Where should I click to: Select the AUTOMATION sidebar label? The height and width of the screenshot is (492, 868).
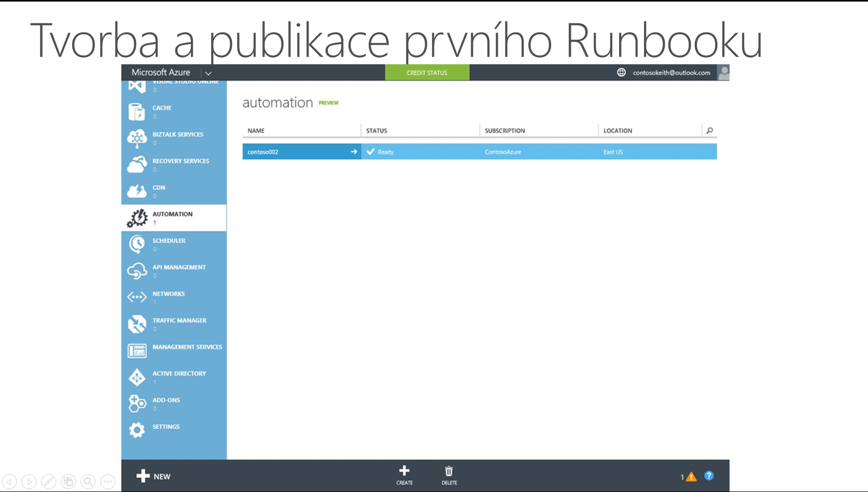173,214
